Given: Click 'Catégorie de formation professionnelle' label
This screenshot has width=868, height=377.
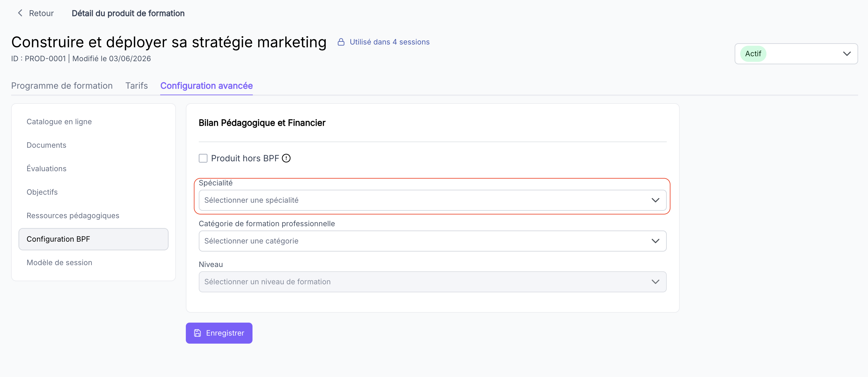Looking at the screenshot, I should pyautogui.click(x=266, y=223).
